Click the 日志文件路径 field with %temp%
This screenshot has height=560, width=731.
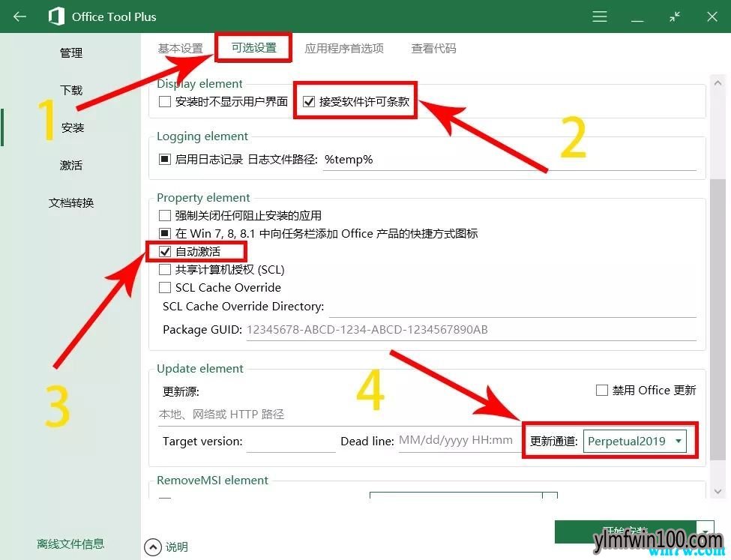(x=510, y=160)
